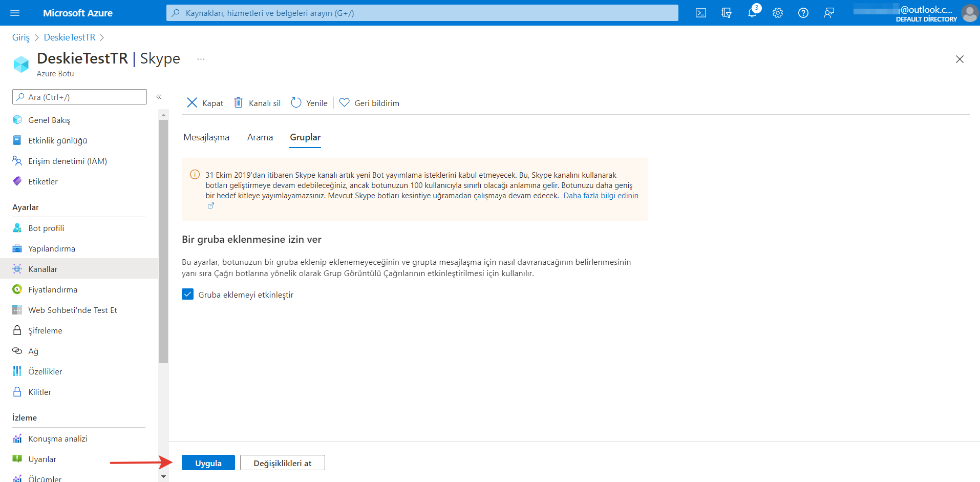The height and width of the screenshot is (482, 980).
Task: Toggle Gruba eklemeyi etkinleştir checkbox
Action: coord(187,294)
